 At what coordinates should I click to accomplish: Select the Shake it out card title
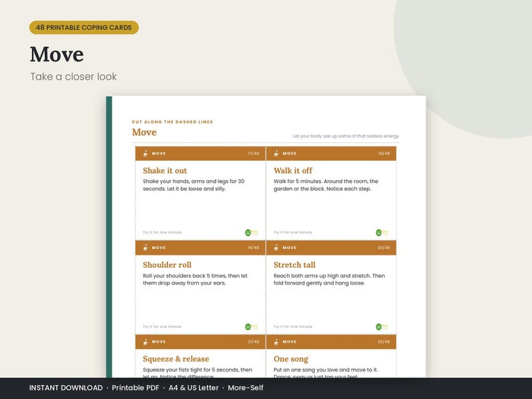pos(165,171)
